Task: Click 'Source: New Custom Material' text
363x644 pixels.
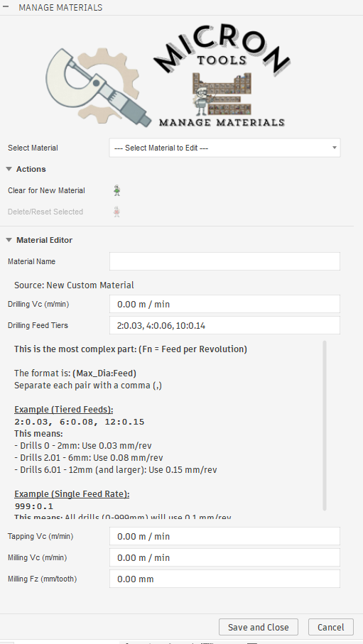Action: 74,285
